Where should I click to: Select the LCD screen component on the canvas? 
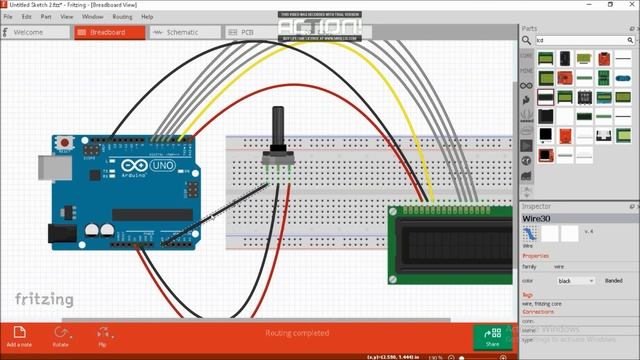click(450, 245)
